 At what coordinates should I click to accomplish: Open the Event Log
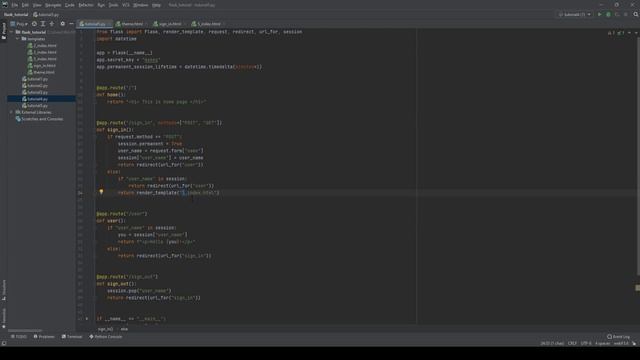tap(618, 337)
